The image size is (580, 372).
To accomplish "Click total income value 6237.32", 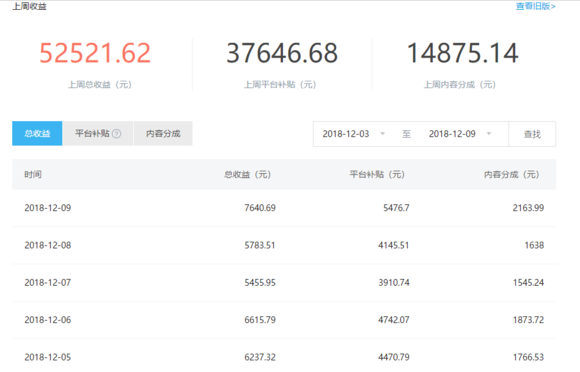I will coord(260,357).
